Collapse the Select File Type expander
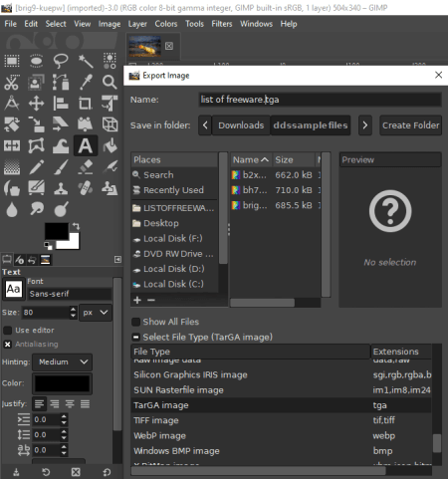448x479 pixels. click(x=135, y=338)
